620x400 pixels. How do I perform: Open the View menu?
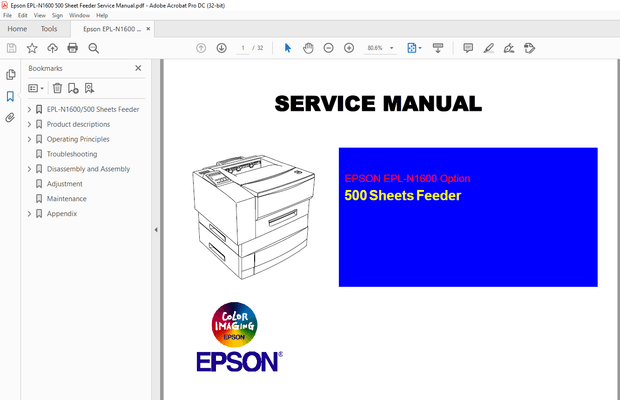click(x=40, y=15)
